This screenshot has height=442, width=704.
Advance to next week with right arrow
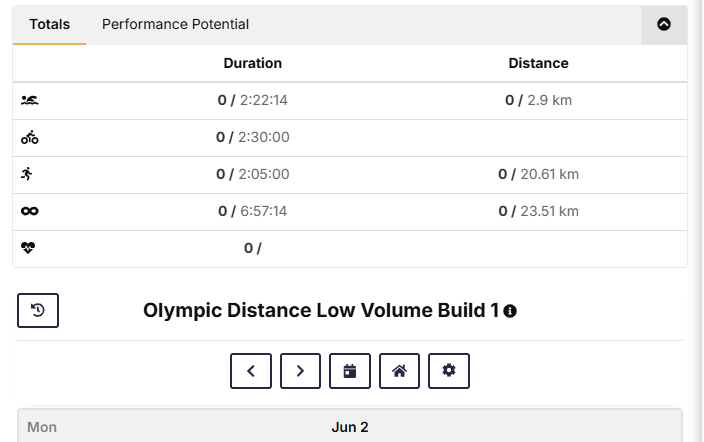[x=300, y=371]
